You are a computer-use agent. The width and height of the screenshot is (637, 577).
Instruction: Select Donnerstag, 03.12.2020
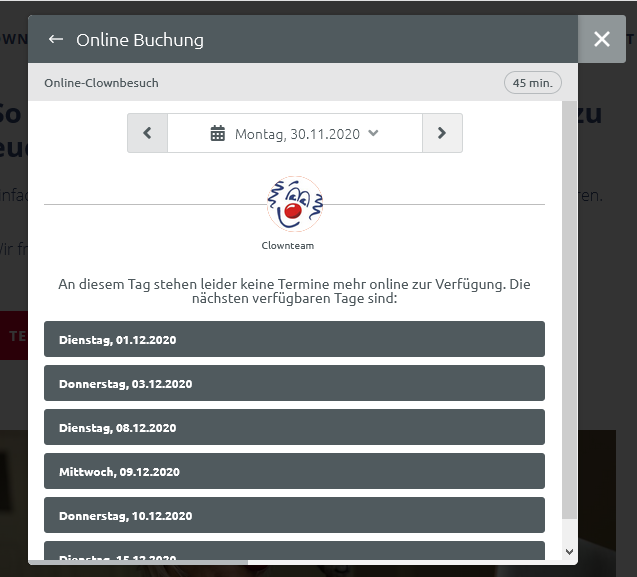tap(294, 383)
